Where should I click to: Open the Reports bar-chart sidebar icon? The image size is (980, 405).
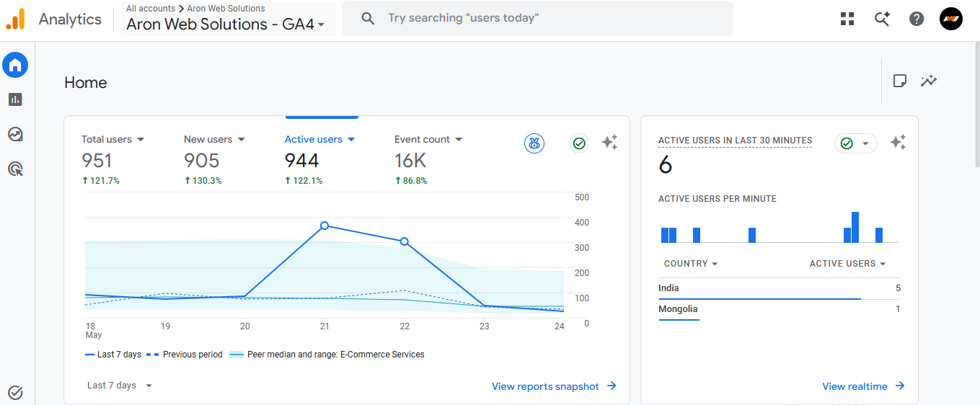[x=15, y=99]
